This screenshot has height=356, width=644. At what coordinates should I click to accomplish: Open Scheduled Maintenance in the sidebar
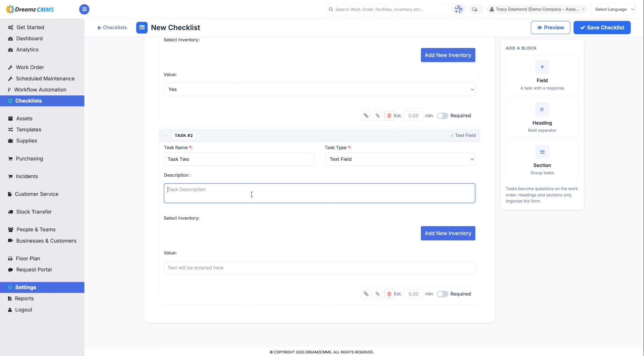(45, 79)
